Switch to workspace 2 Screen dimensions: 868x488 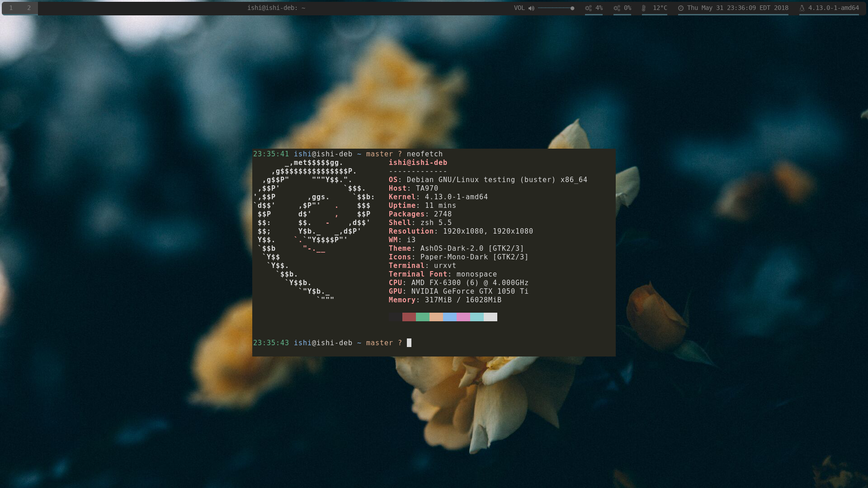pos(29,8)
